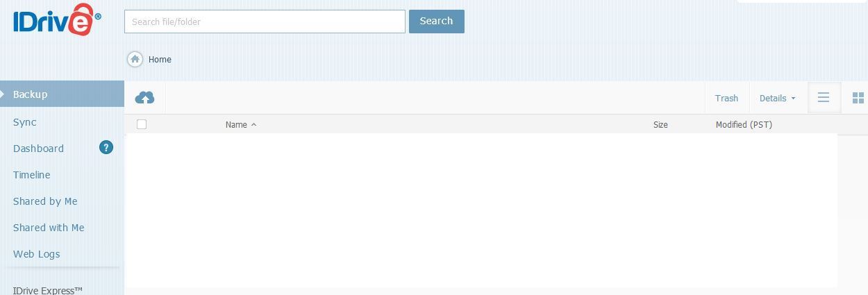Click the Home breadcrumb icon
This screenshot has height=295, width=868.
point(135,60)
